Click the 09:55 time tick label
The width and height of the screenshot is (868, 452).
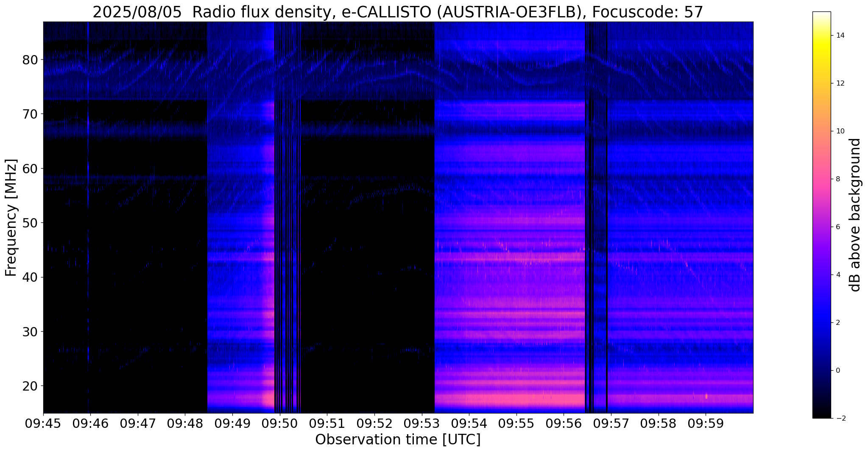tap(516, 424)
